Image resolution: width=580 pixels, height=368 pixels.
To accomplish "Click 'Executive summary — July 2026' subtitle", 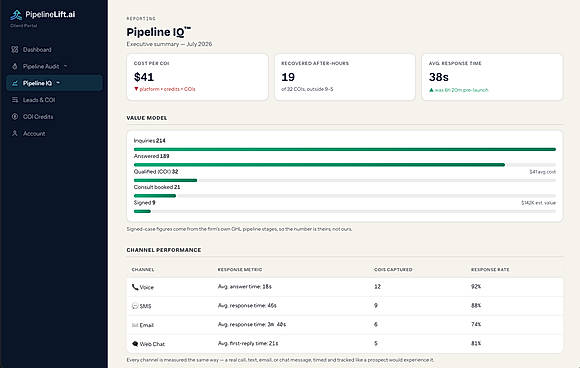I will pyautogui.click(x=169, y=44).
